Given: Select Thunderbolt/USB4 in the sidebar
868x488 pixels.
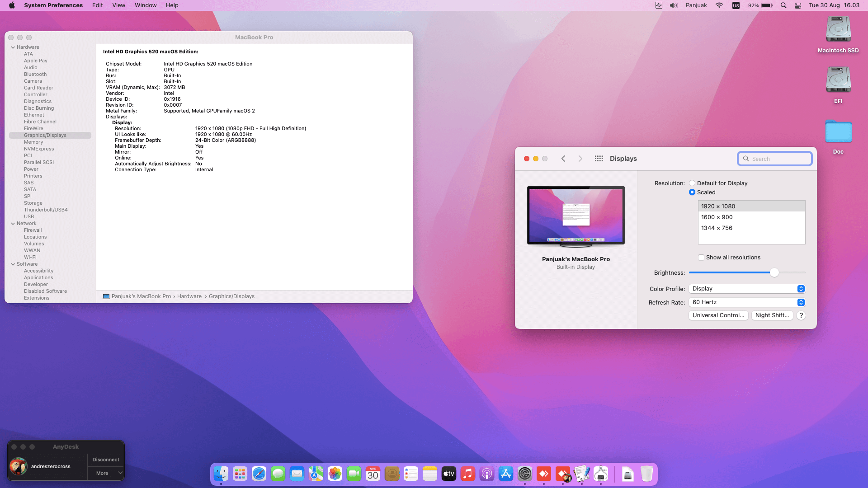Looking at the screenshot, I should click(46, 210).
